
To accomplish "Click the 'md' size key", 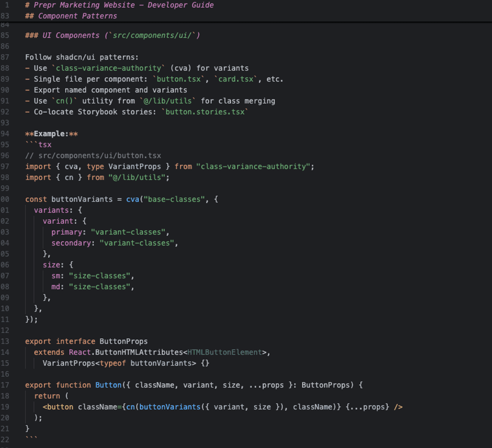I will tap(56, 287).
